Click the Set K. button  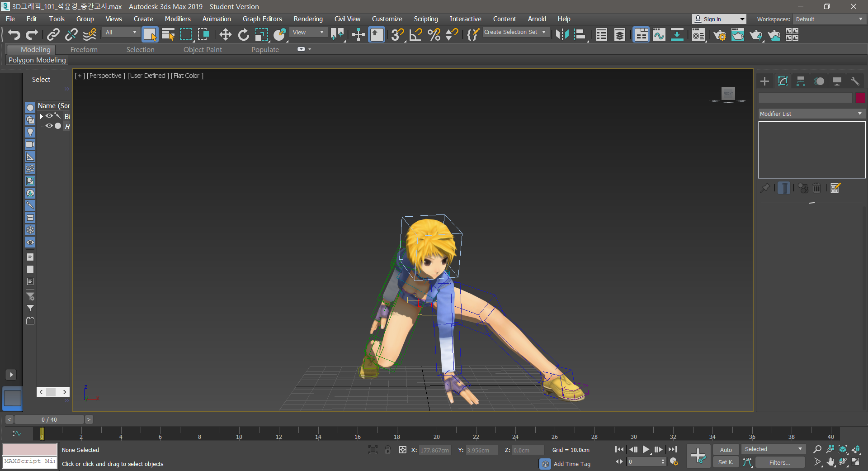pyautogui.click(x=726, y=462)
